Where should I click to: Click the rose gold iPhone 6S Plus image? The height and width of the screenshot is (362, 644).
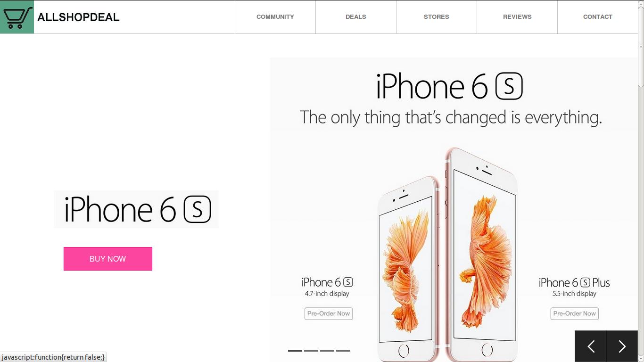(x=482, y=255)
